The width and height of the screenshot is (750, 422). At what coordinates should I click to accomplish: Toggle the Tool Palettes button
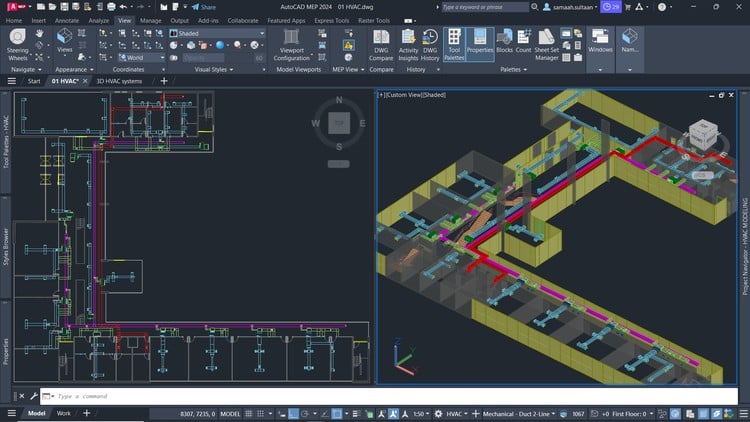pos(454,44)
